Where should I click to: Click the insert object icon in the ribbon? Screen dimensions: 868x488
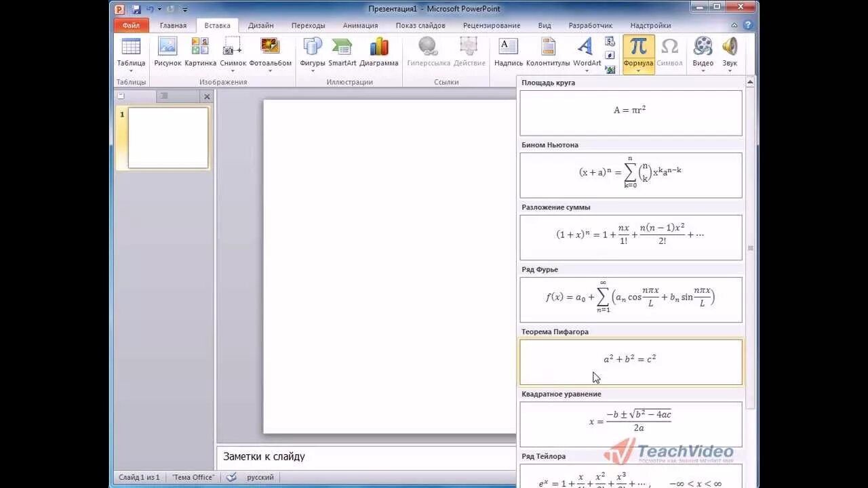click(x=610, y=68)
